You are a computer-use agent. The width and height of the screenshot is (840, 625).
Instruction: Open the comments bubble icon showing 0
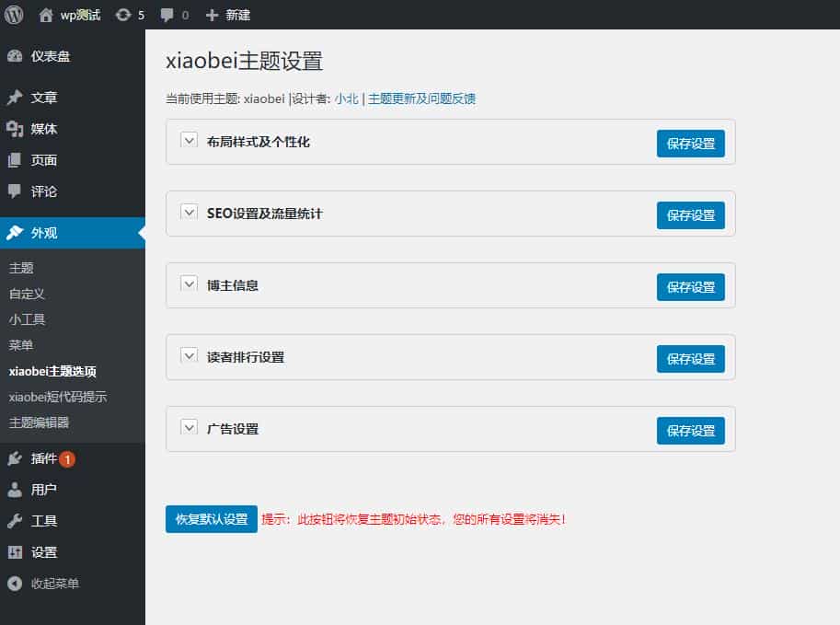167,15
